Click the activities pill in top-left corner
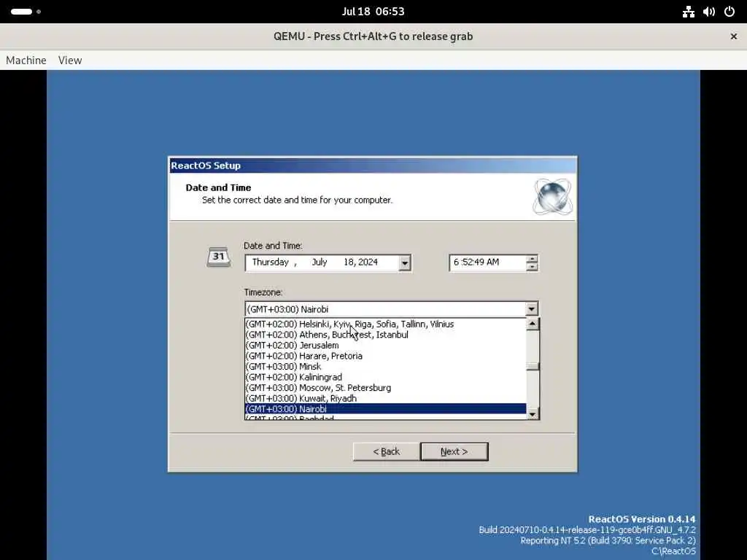 (x=21, y=12)
